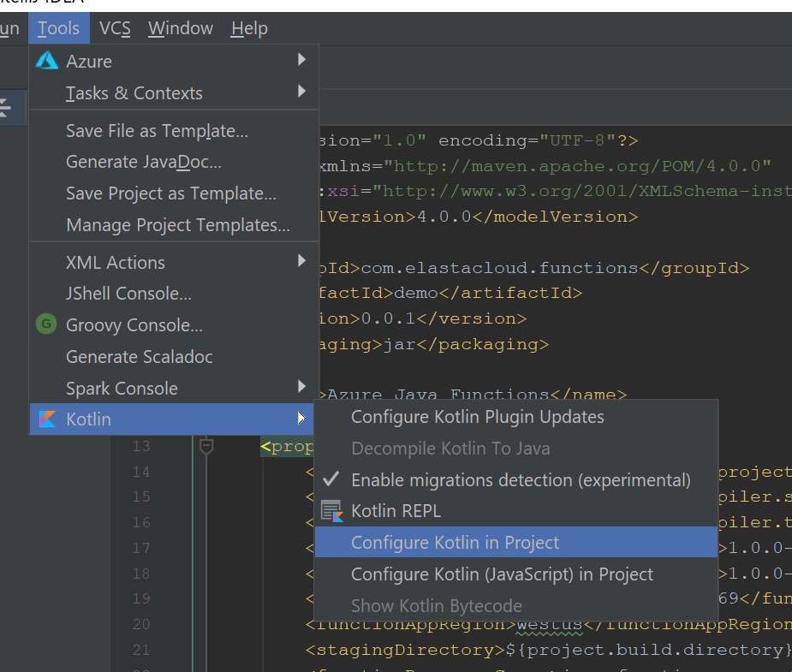Click the version 0.0.1 text
Image resolution: width=792 pixels, height=672 pixels.
pos(388,318)
